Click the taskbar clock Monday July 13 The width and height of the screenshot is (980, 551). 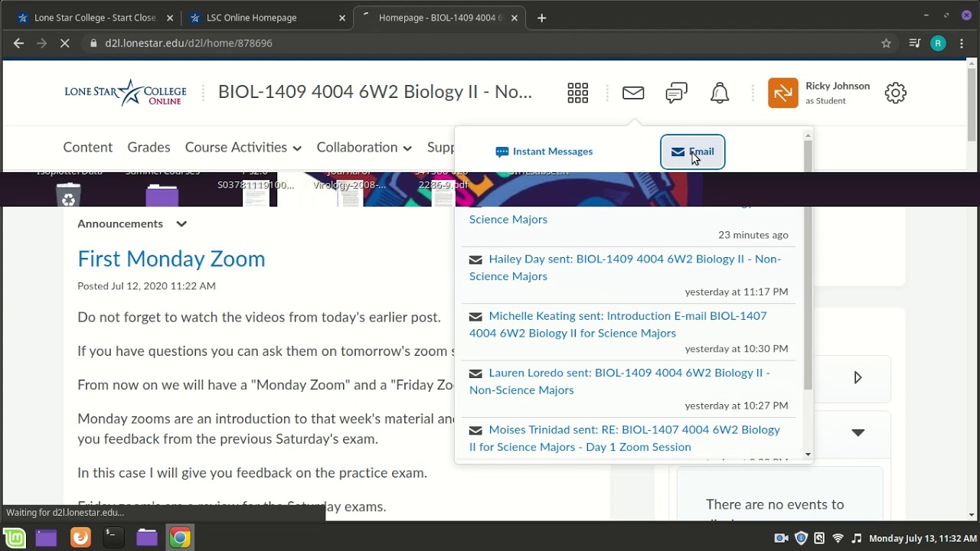point(923,538)
